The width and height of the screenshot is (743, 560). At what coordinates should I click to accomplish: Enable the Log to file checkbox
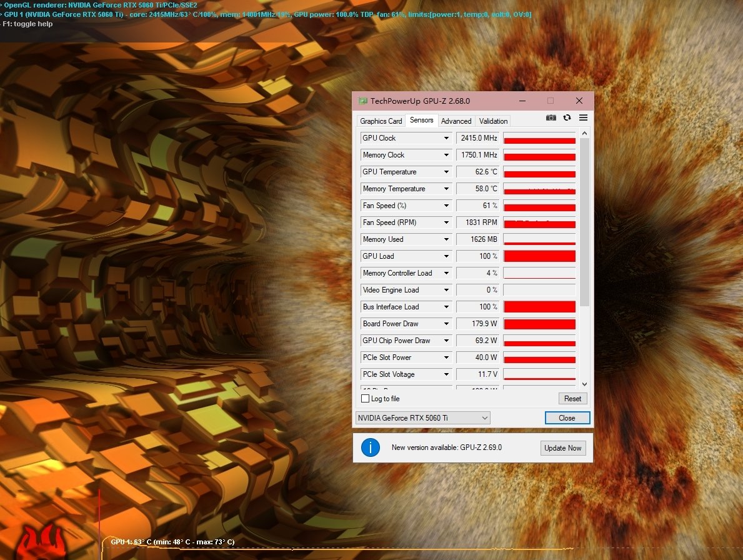(366, 399)
